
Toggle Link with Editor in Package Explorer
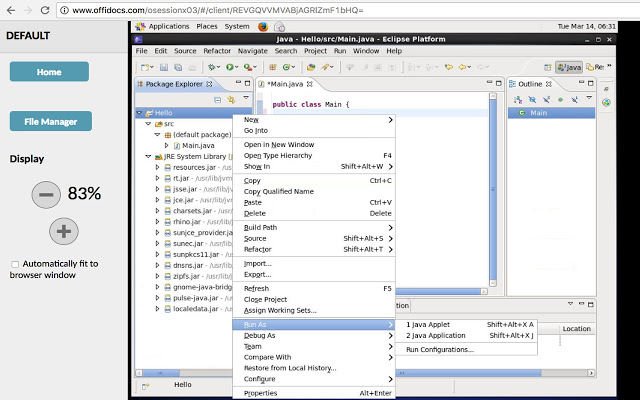click(231, 100)
